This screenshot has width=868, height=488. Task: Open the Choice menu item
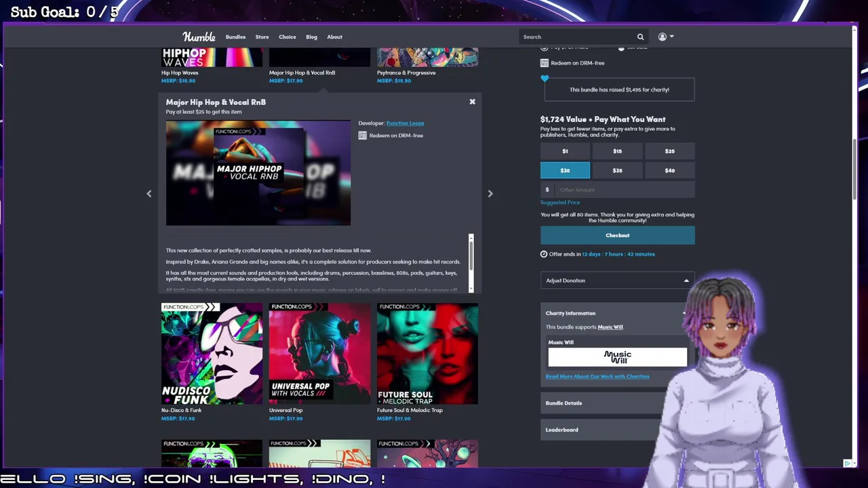point(288,37)
